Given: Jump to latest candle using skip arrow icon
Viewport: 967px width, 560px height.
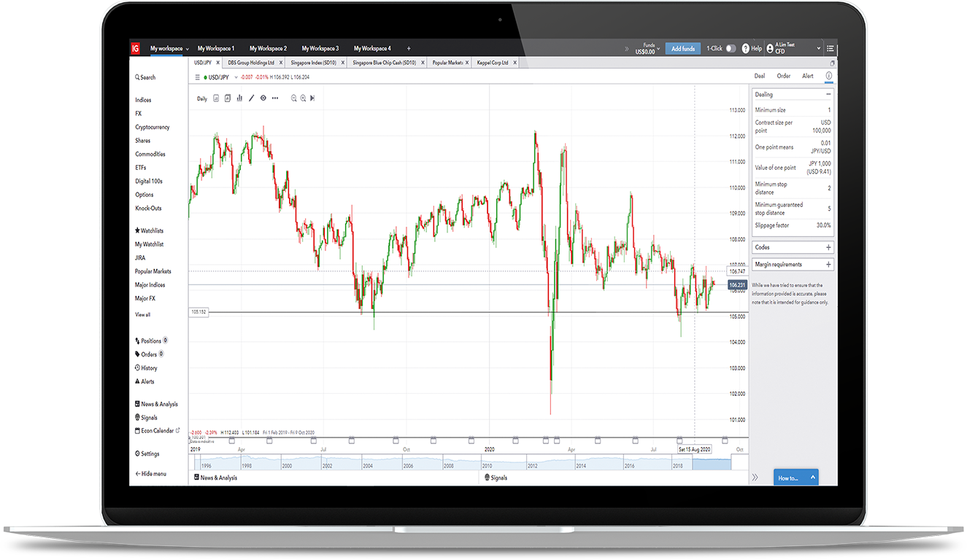Looking at the screenshot, I should click(x=312, y=98).
